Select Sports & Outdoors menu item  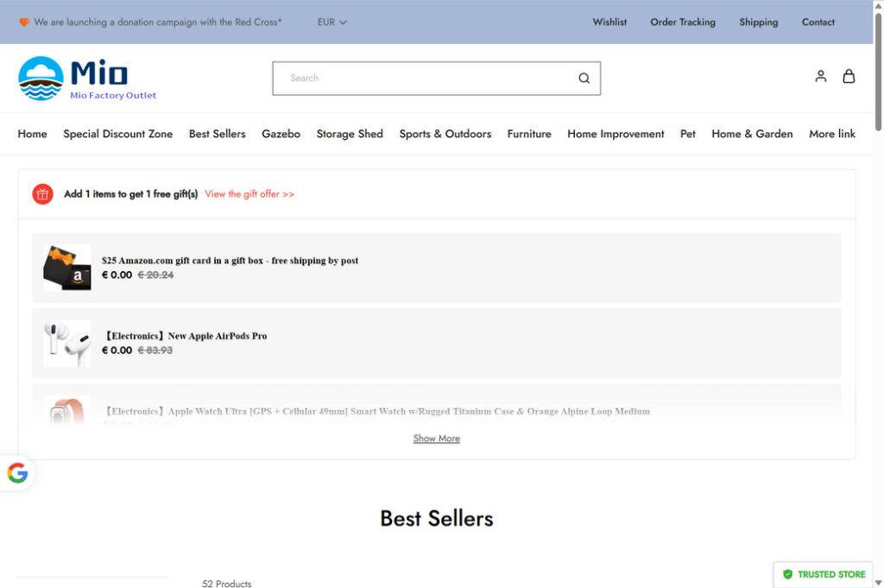(445, 134)
